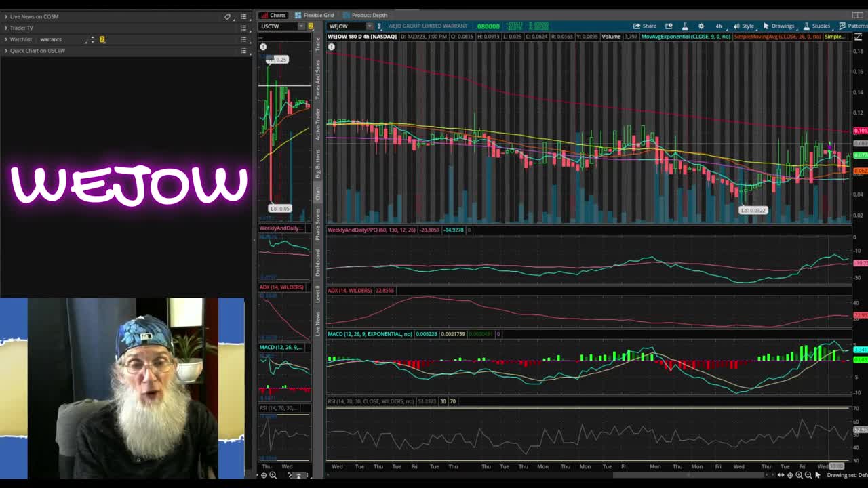The image size is (868, 488).
Task: Open the 4h timeframe dropdown
Action: (x=719, y=26)
